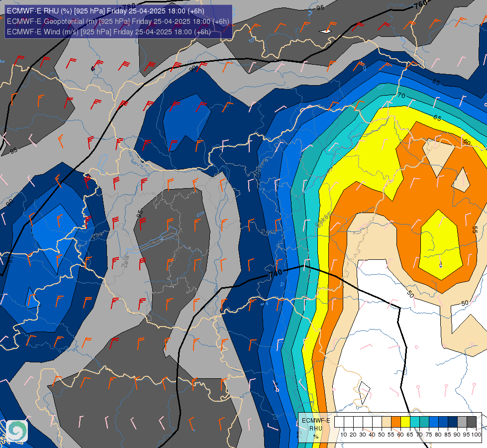Click the bright blue 75–80% legend swatch

click(x=434, y=422)
